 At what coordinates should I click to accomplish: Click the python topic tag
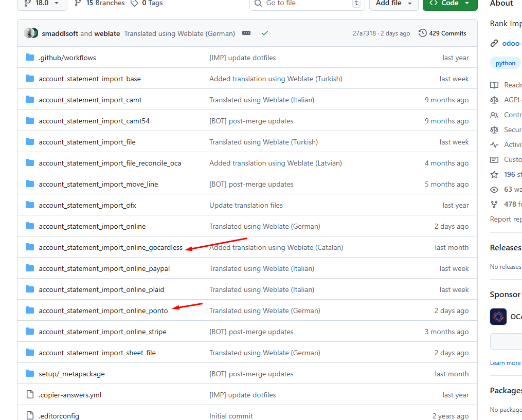505,63
